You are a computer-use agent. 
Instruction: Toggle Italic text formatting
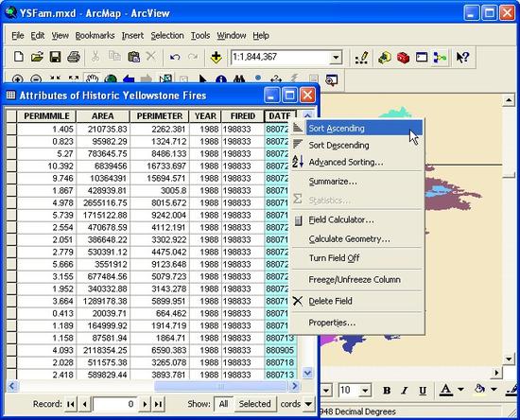[x=405, y=391]
